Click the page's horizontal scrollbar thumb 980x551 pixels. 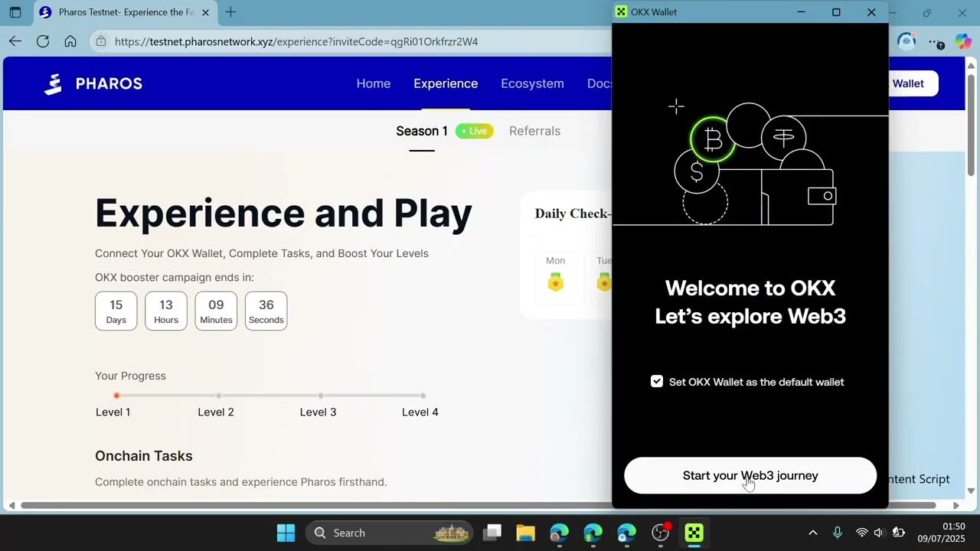click(479, 505)
